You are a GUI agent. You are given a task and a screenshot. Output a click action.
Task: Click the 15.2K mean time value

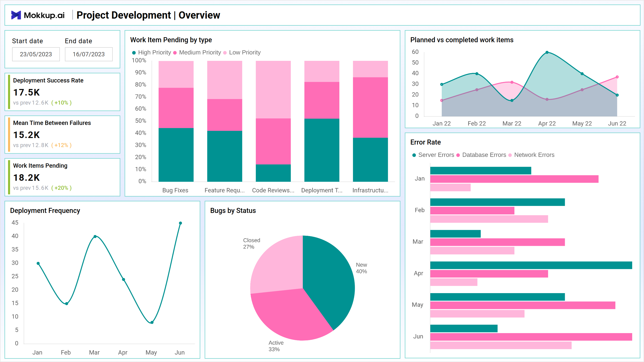pyautogui.click(x=26, y=135)
